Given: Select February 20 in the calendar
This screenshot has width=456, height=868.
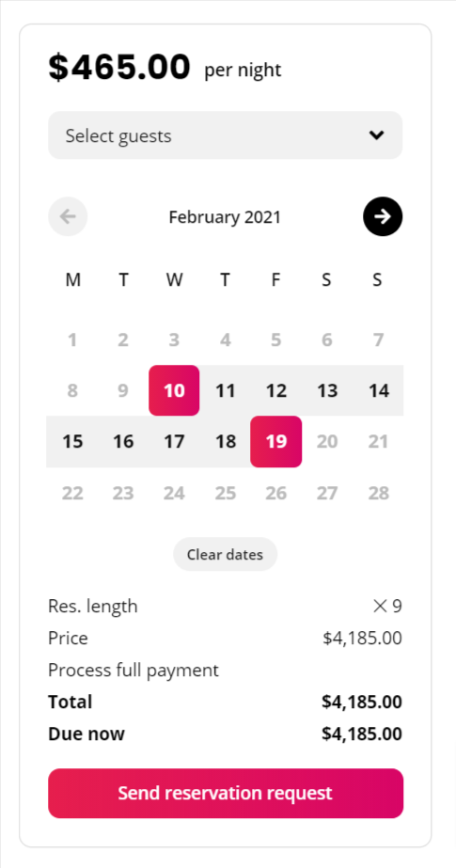Looking at the screenshot, I should pyautogui.click(x=327, y=442).
